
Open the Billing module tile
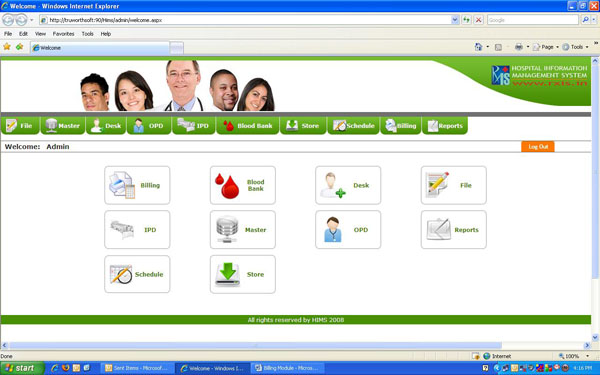point(137,185)
